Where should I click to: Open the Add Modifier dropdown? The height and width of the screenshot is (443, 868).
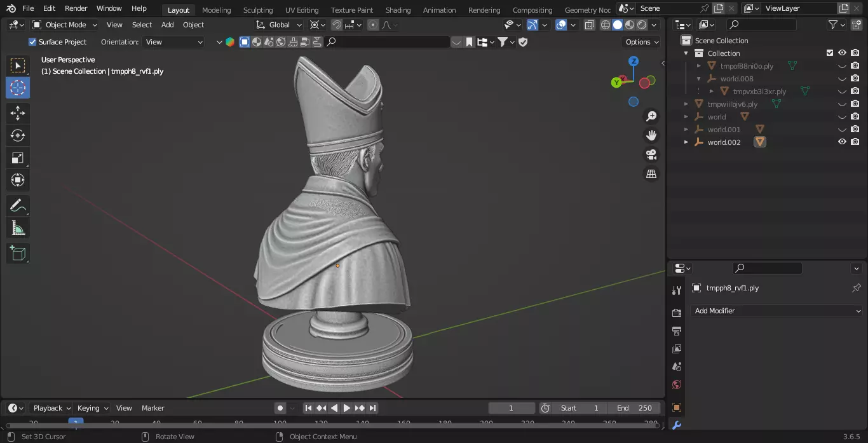(x=777, y=311)
